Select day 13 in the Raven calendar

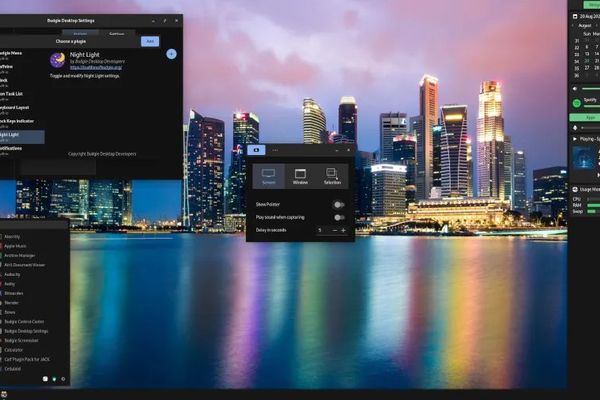[587, 54]
